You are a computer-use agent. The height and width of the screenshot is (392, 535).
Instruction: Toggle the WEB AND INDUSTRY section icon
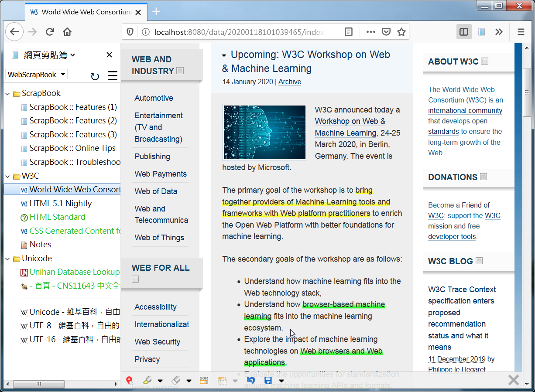point(180,71)
